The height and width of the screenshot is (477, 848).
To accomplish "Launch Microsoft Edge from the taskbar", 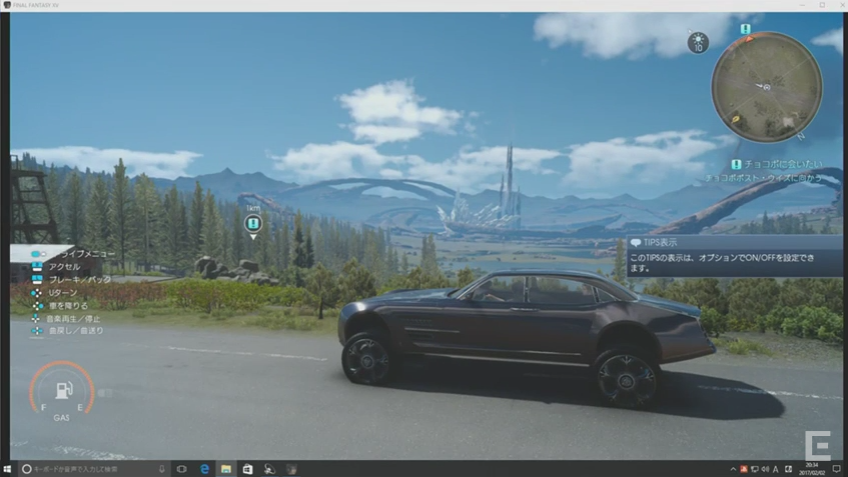I will click(204, 469).
